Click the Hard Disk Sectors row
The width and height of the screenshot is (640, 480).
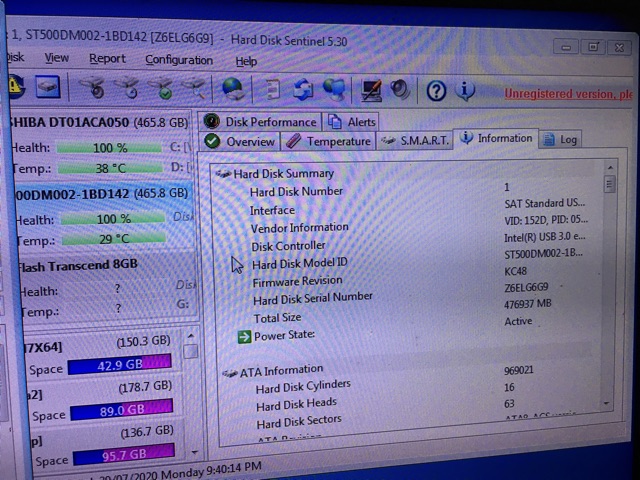(x=299, y=422)
